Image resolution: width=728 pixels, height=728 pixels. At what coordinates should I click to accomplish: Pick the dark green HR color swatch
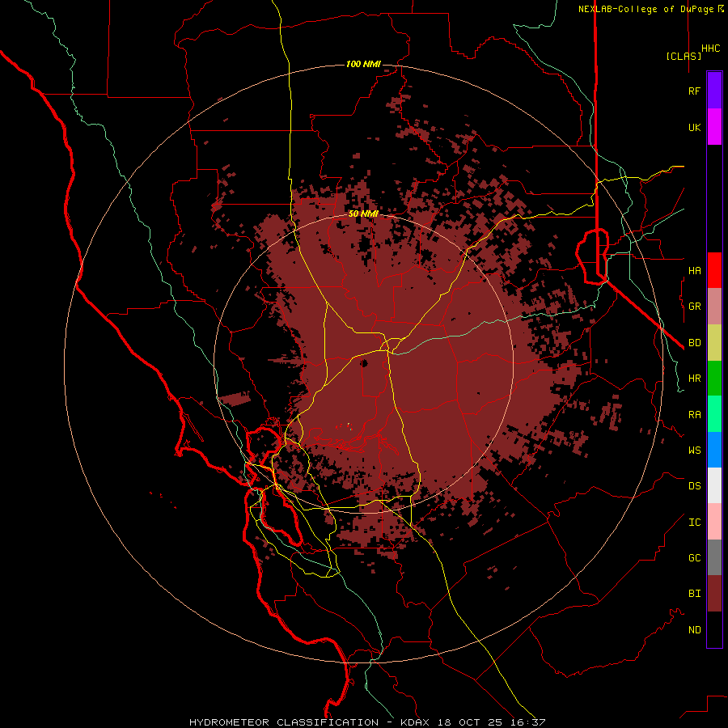(714, 379)
